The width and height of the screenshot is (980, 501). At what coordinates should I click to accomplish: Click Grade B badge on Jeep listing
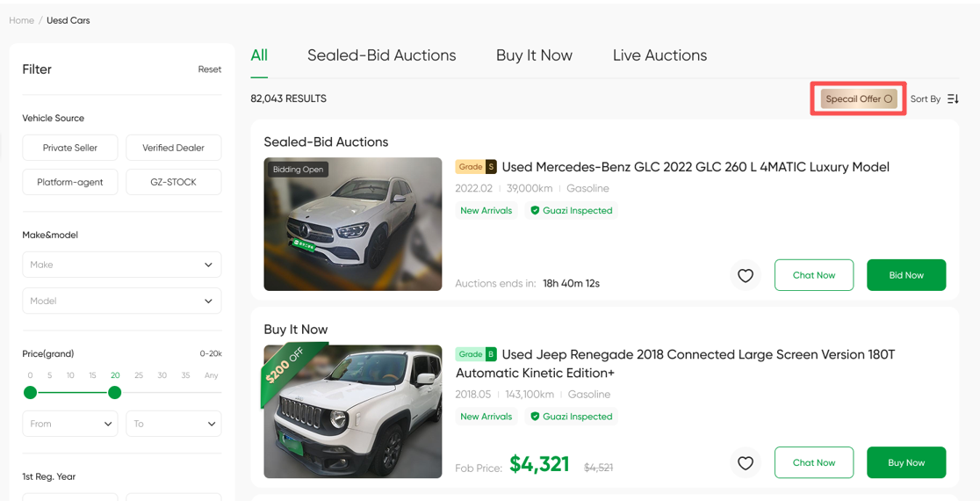(476, 354)
